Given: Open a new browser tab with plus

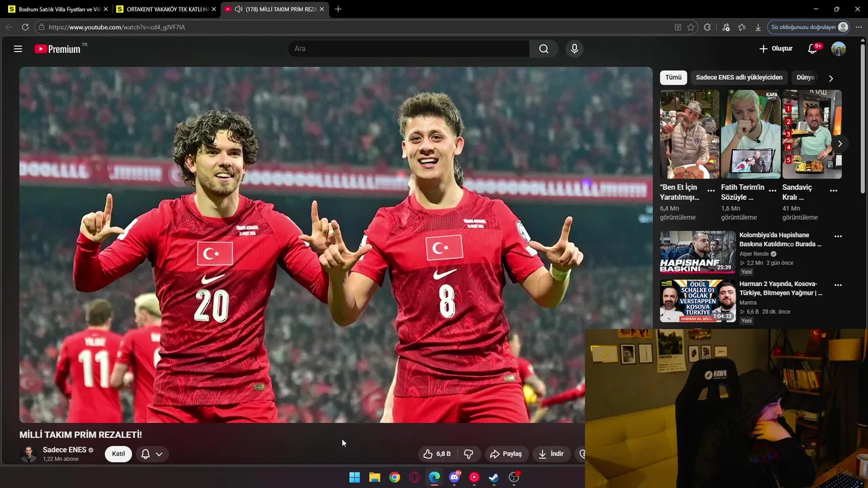Looking at the screenshot, I should point(338,9).
